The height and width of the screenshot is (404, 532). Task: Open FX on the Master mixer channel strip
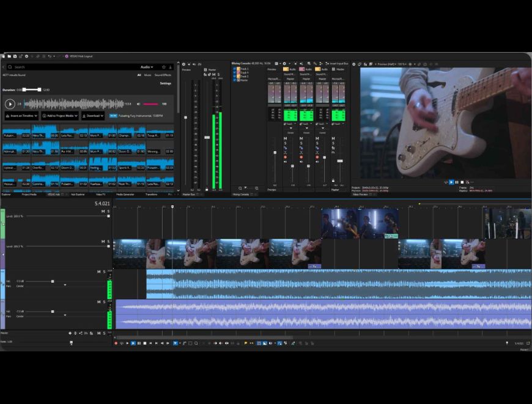(x=333, y=148)
